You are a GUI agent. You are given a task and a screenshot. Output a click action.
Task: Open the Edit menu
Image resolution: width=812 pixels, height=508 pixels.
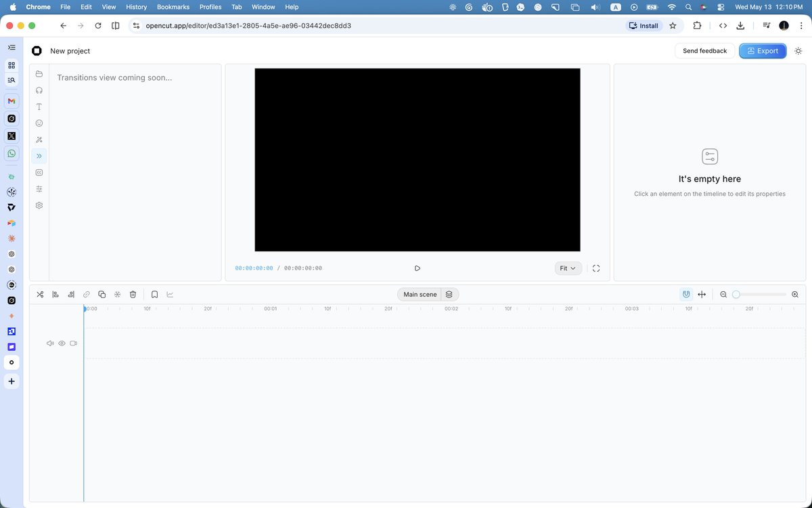(86, 7)
